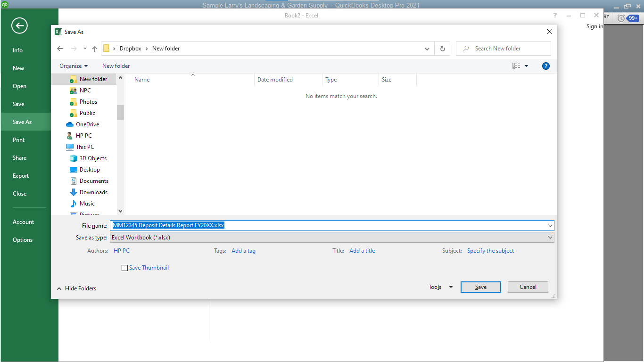Click the navigation pane scroll down arrow
The width and height of the screenshot is (644, 362).
[x=120, y=211]
